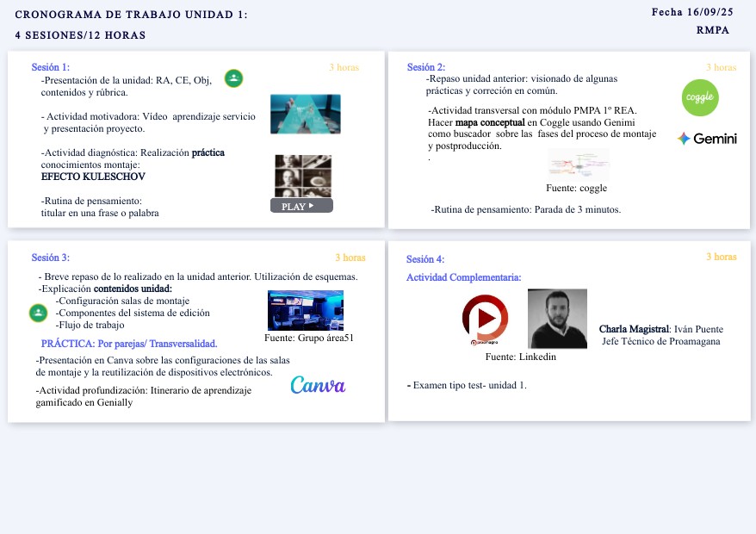Click the Google Classroom icon in Sesión 3

[38, 313]
